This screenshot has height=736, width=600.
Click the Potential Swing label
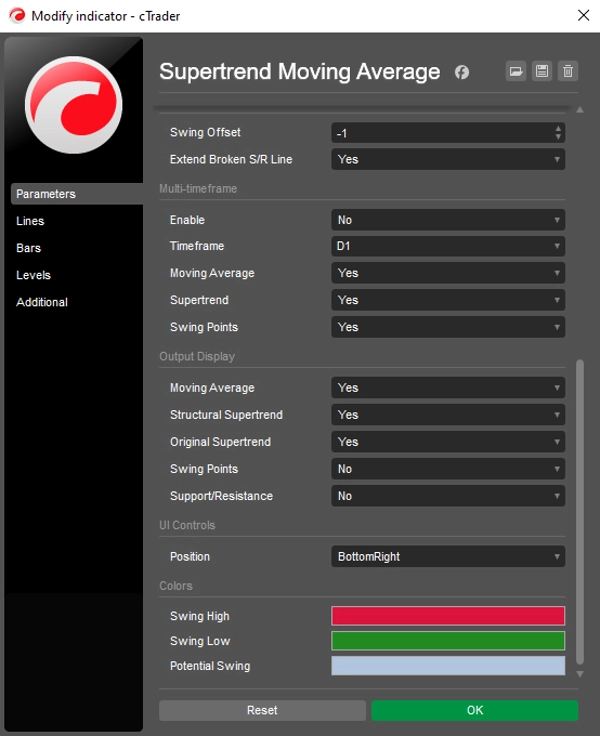point(210,666)
